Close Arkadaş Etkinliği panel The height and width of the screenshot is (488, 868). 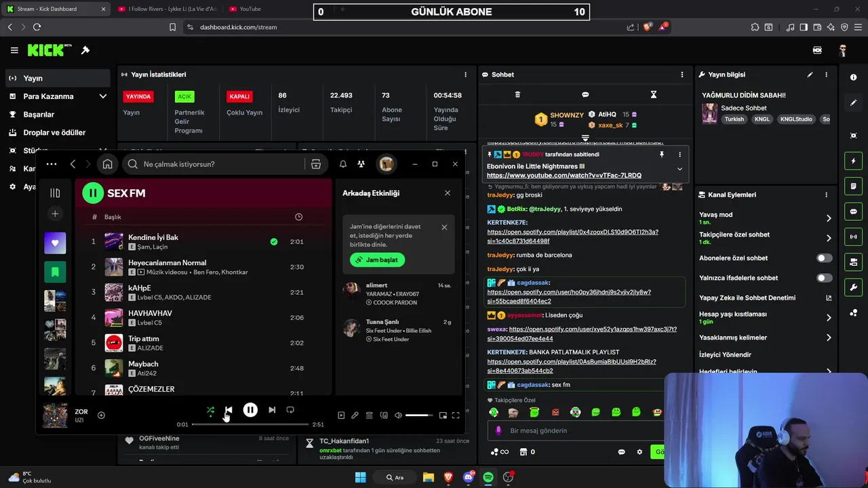coord(448,193)
